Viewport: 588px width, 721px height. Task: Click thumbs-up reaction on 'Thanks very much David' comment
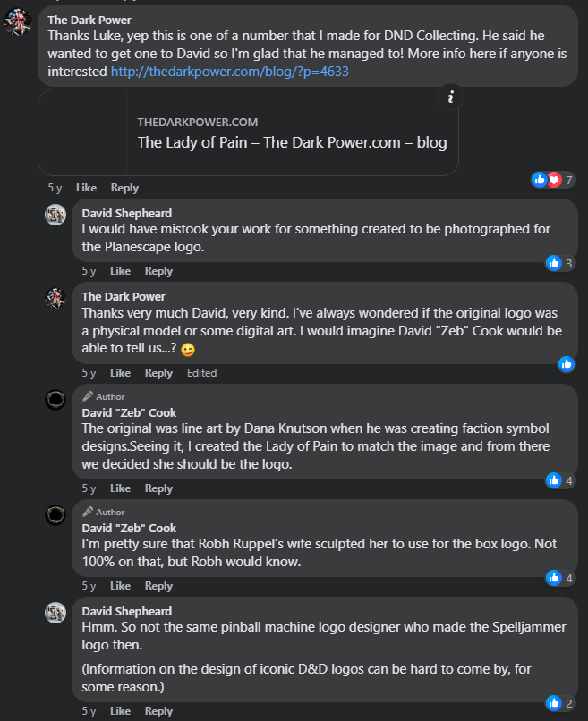click(566, 363)
